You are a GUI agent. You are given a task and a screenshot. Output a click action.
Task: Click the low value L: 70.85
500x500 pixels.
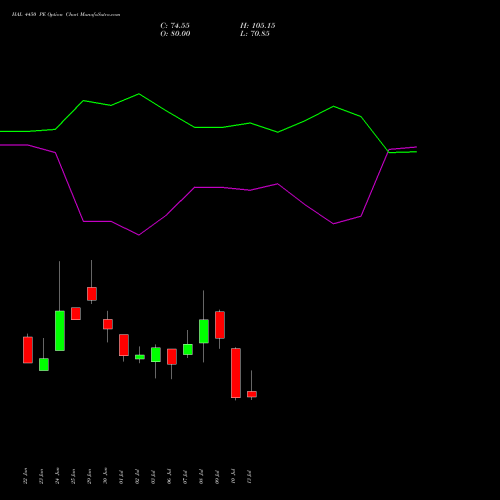click(254, 34)
